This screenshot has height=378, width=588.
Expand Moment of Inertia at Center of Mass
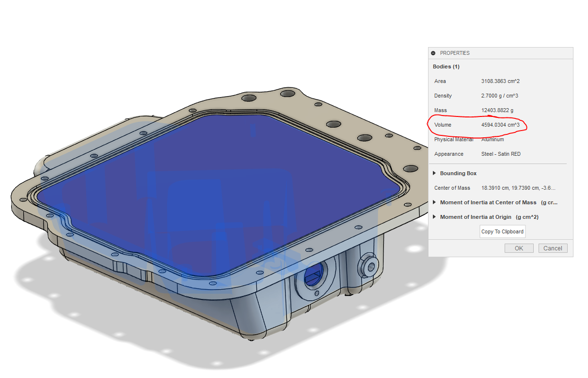point(434,202)
